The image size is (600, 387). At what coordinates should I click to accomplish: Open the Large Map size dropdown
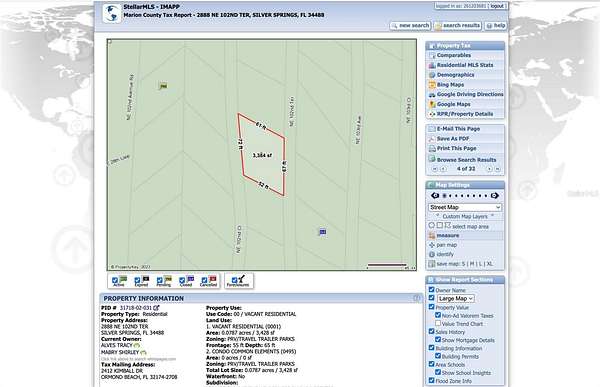click(x=455, y=299)
